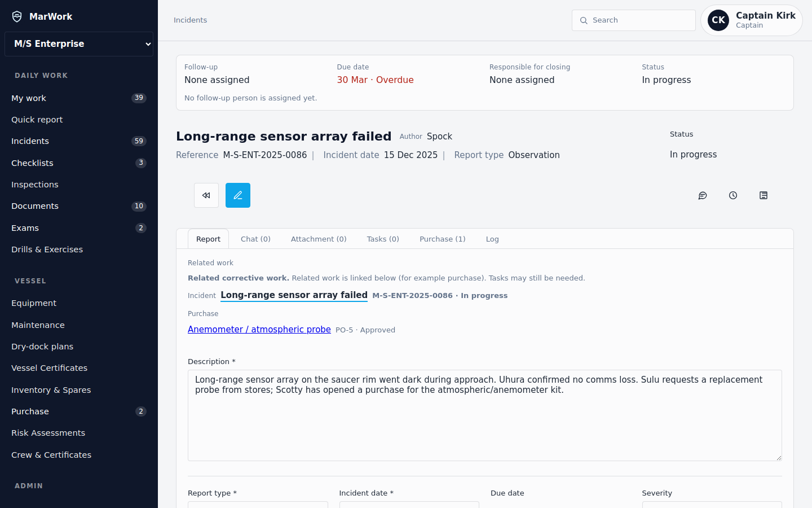Click the blue pencil edit button
The image size is (812, 508).
tap(238, 195)
